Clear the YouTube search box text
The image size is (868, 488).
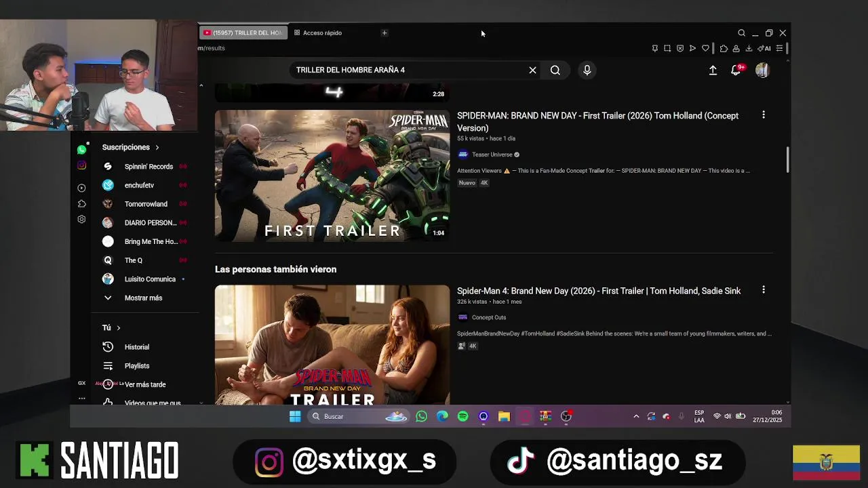pos(532,70)
